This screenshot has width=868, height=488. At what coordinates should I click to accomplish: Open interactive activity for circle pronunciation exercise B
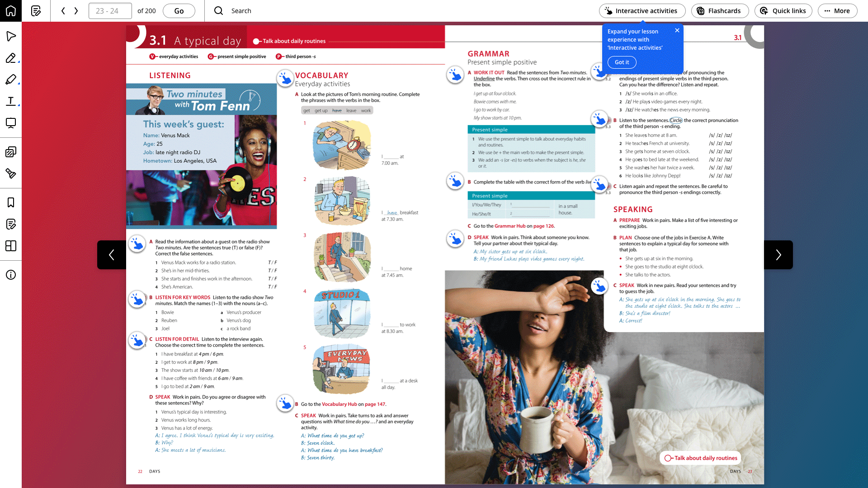(599, 119)
